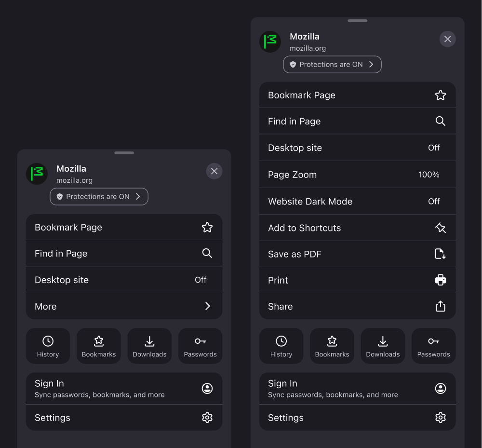Open Page Zoom currently at 100%
The height and width of the screenshot is (448, 482).
pos(357,175)
